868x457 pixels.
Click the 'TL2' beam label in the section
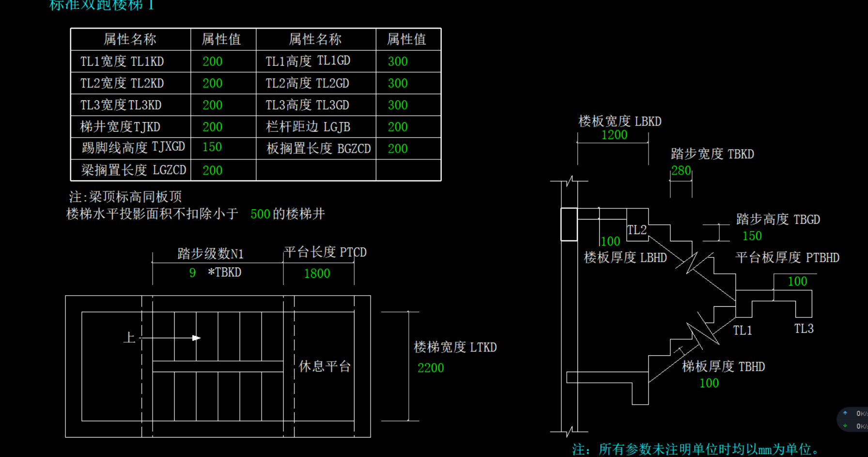coord(637,230)
